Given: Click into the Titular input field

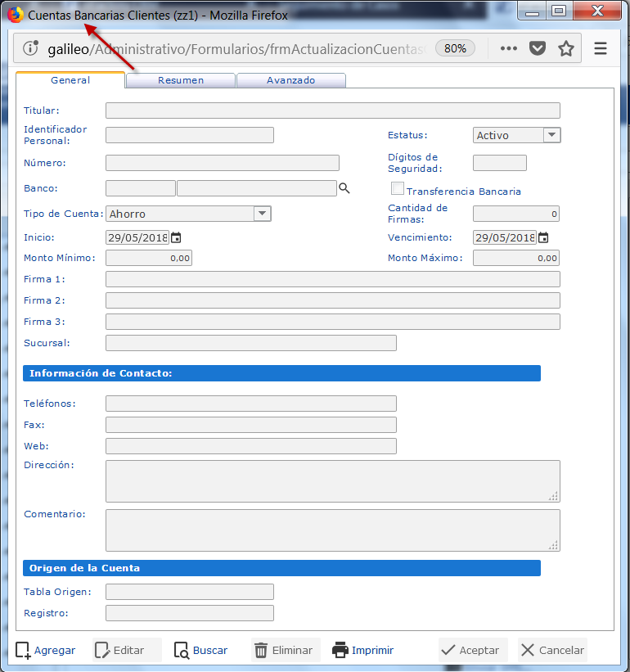Looking at the screenshot, I should coord(332,110).
